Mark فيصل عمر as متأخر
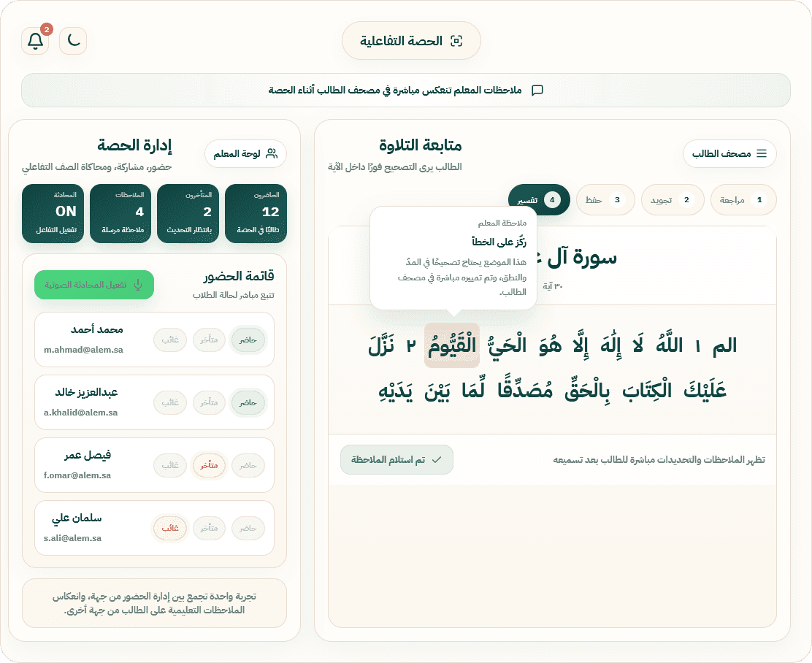This screenshot has height=663, width=812. 210,465
